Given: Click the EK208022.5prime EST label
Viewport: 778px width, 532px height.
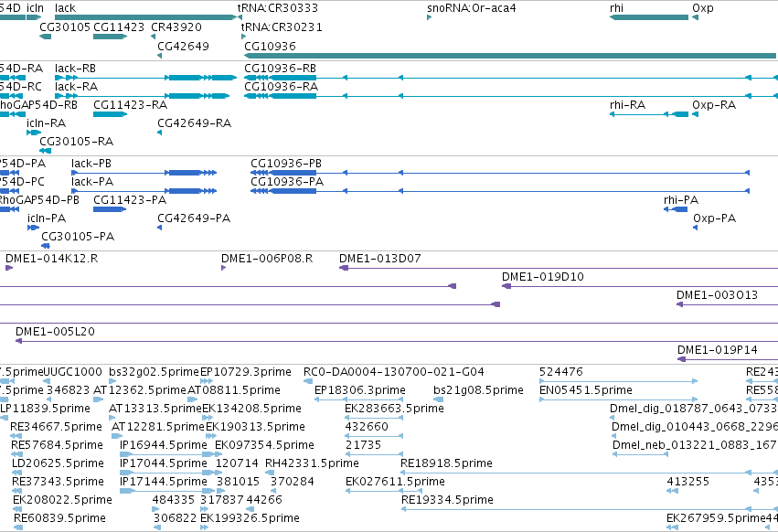Looking at the screenshot, I should (x=62, y=500).
